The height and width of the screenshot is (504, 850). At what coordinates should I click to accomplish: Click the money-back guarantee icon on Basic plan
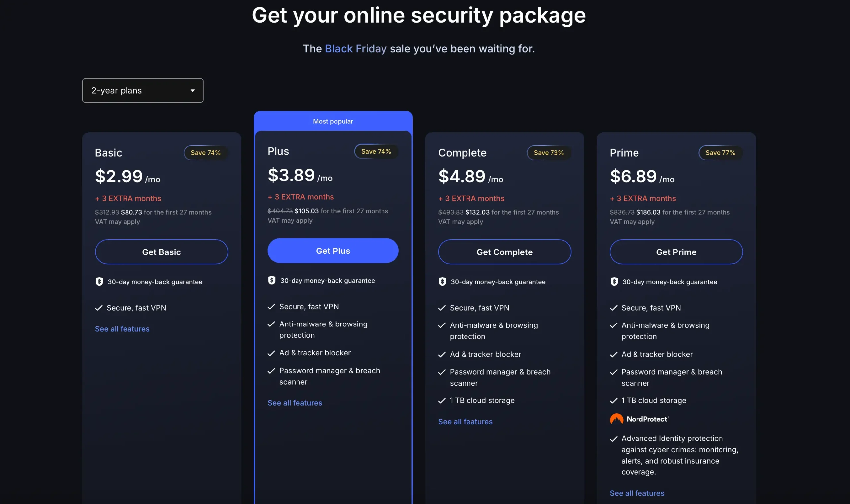coord(99,282)
